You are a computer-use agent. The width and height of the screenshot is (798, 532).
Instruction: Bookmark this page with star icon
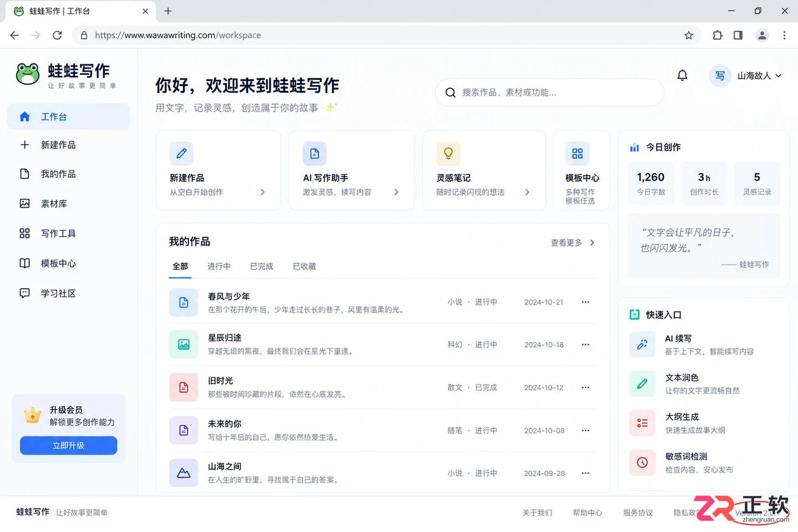[689, 35]
